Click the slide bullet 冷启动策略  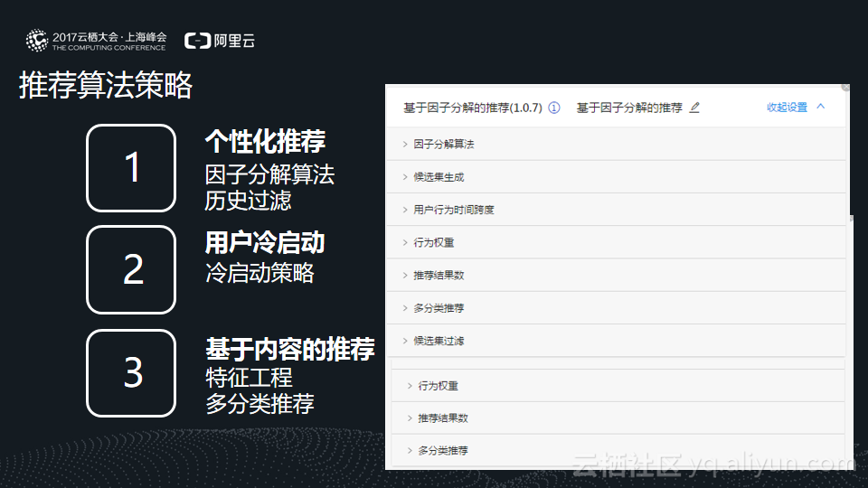pos(259,273)
